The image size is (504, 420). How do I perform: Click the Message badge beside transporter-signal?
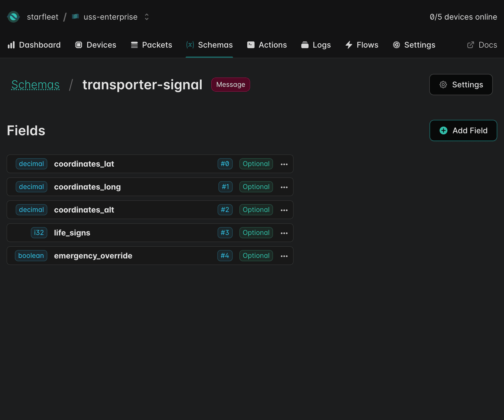point(230,85)
